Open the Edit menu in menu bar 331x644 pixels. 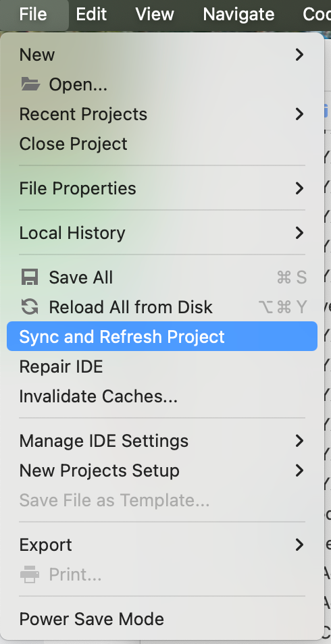point(91,14)
